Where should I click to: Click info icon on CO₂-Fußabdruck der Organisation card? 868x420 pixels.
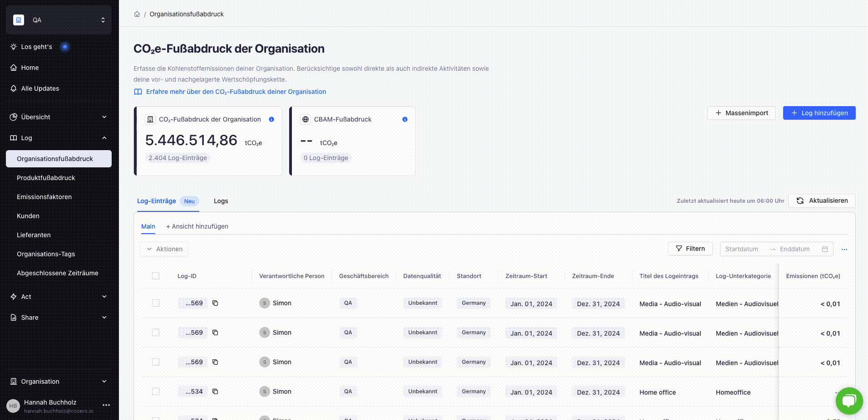click(271, 119)
